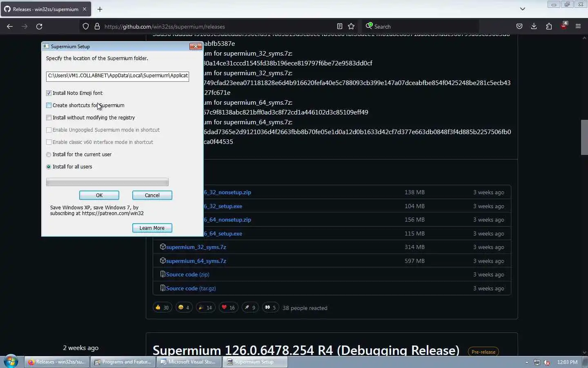588x368 pixels.
Task: Click OK in Supermium Setup
Action: pos(99,195)
